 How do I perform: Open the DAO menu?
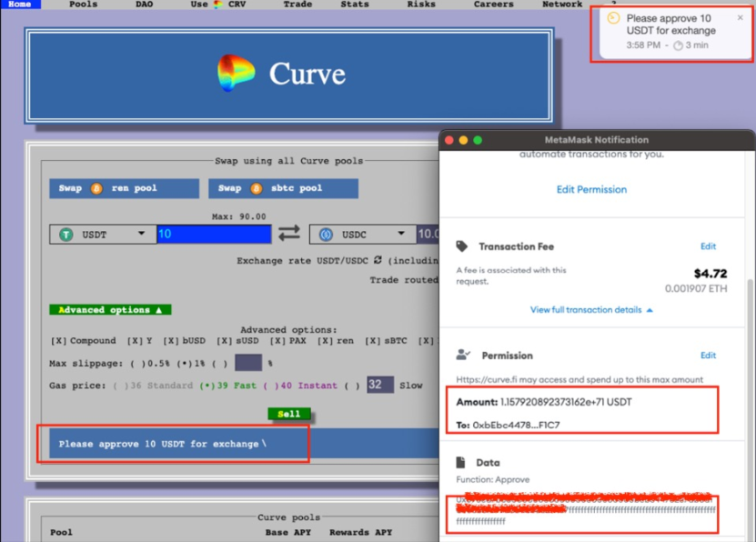pyautogui.click(x=144, y=4)
